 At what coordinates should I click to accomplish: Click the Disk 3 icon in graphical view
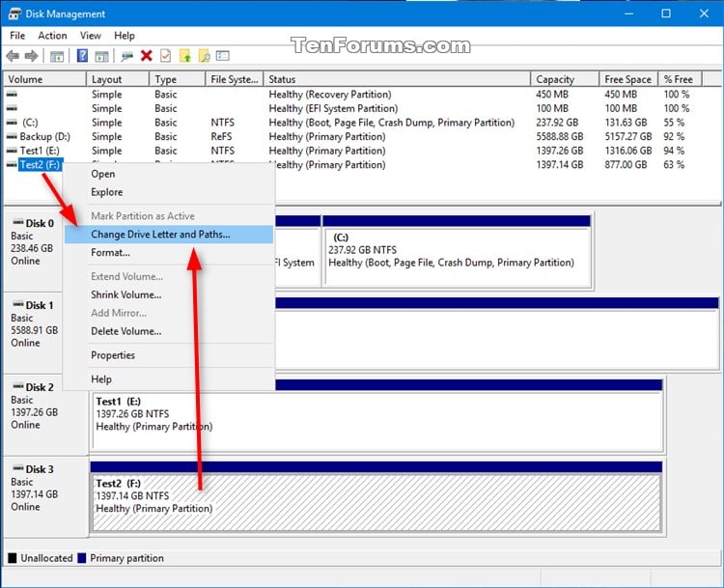point(18,468)
